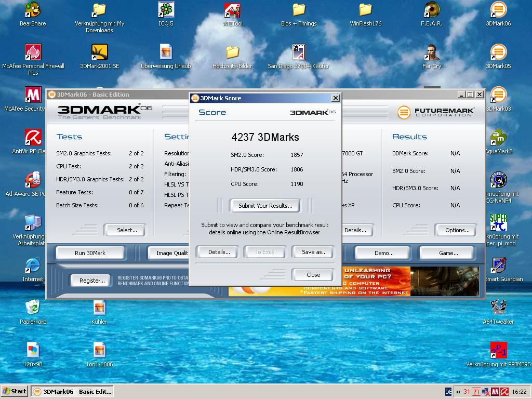This screenshot has width=532, height=399.
Task: Open the 3DMark03 desktop shortcut
Action: point(498,95)
